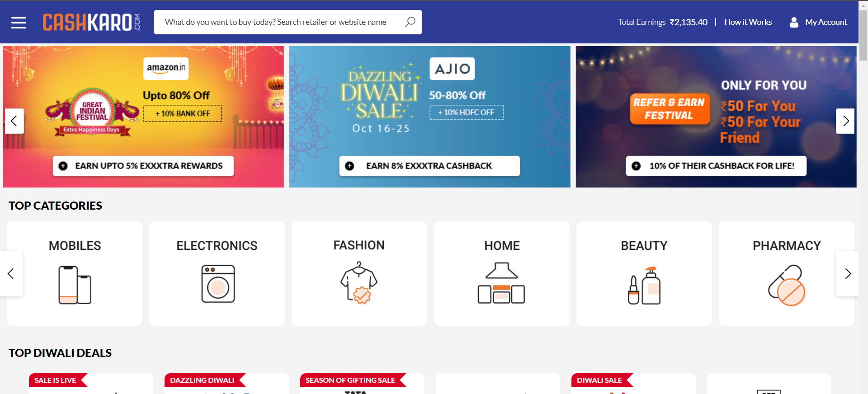868x394 pixels.
Task: Click the search magnifier icon
Action: 410,22
